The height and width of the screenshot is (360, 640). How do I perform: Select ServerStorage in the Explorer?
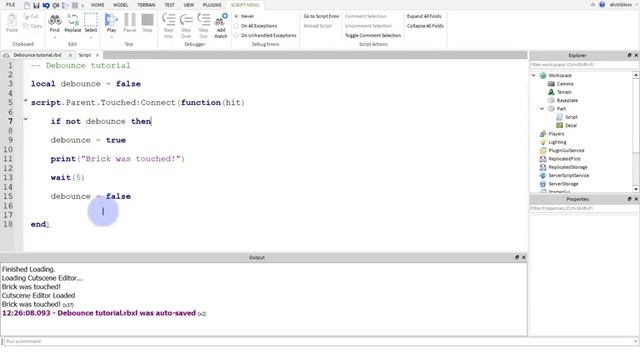559,184
